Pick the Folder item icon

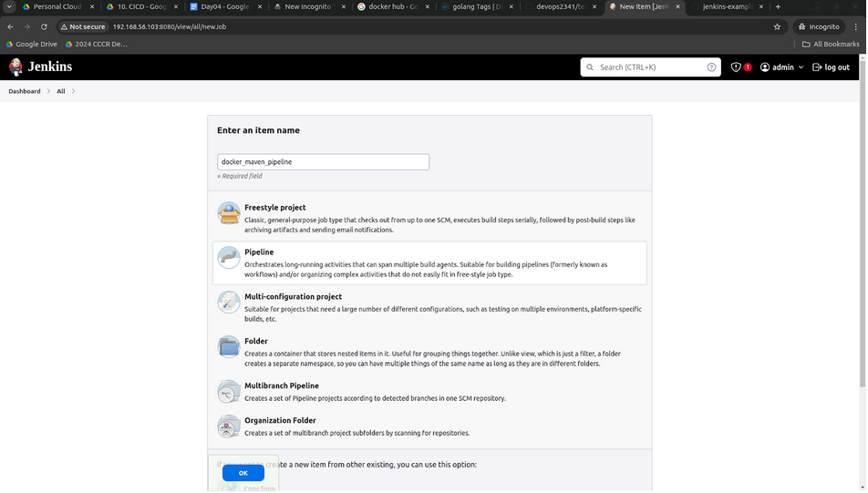229,347
